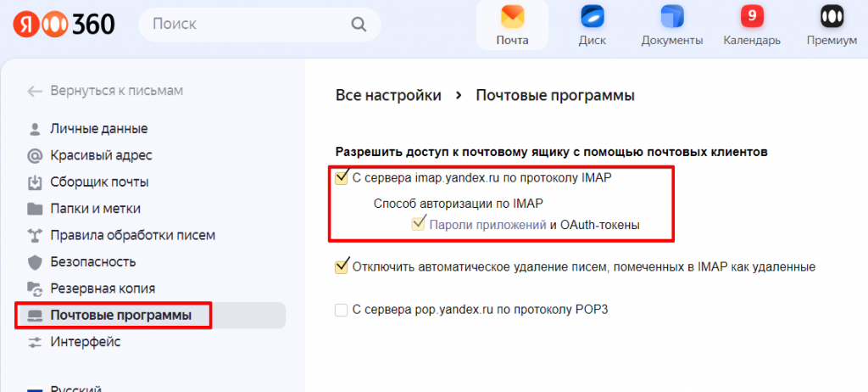Click the Способ авторизации по IMAP text
The image size is (868, 392).
click(x=459, y=204)
